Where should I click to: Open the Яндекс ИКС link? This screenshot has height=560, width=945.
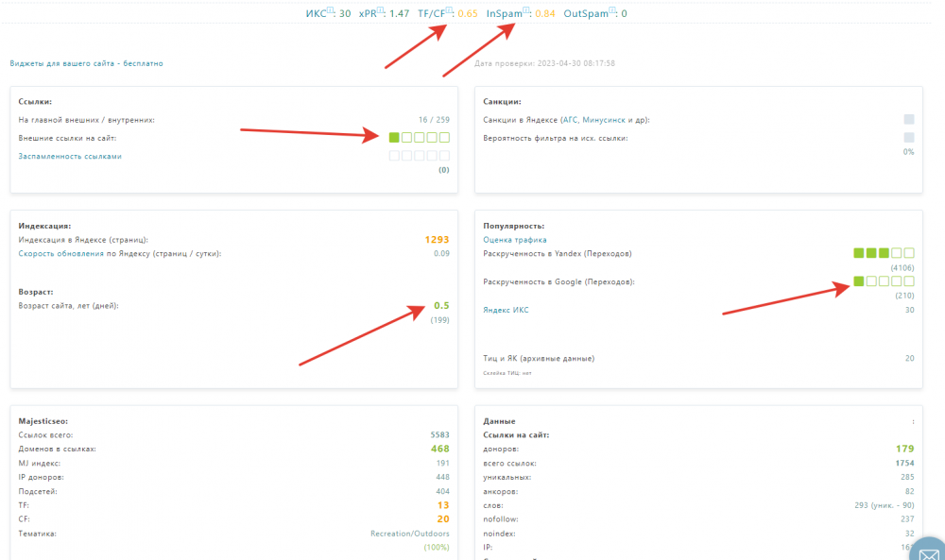[506, 310]
